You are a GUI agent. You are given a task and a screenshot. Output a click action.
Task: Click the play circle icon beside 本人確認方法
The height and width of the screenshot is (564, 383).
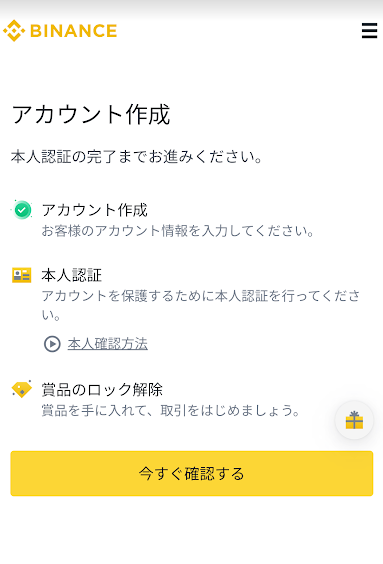(x=53, y=344)
